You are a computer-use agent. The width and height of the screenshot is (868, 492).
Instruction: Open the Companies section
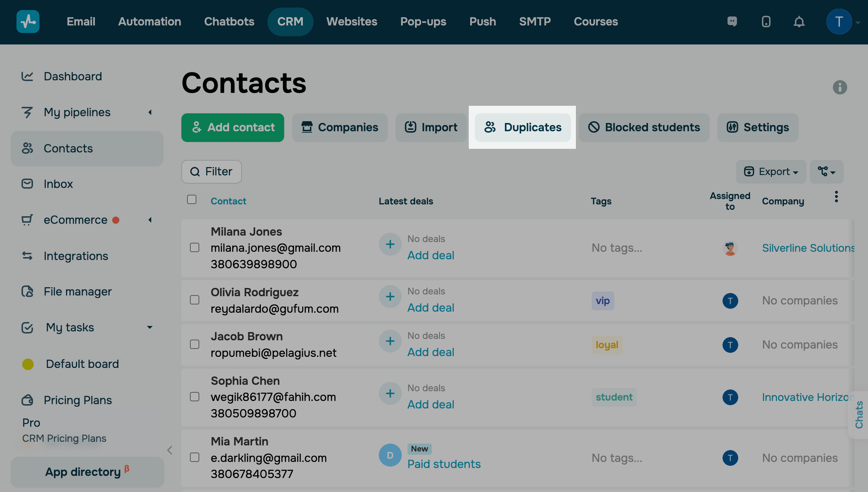(340, 127)
